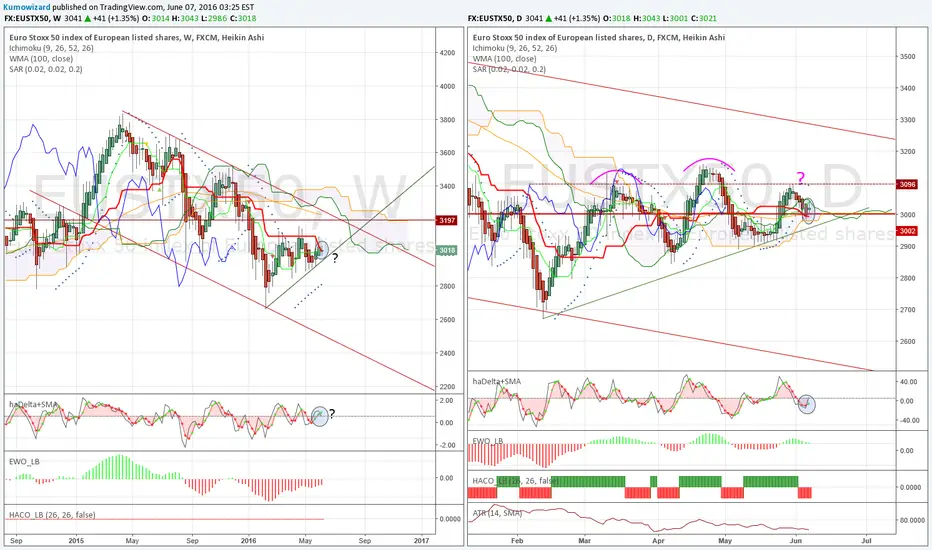Viewport: 932px width, 550px height.
Task: Click the 3800 level on weekly price axis
Action: point(447,120)
